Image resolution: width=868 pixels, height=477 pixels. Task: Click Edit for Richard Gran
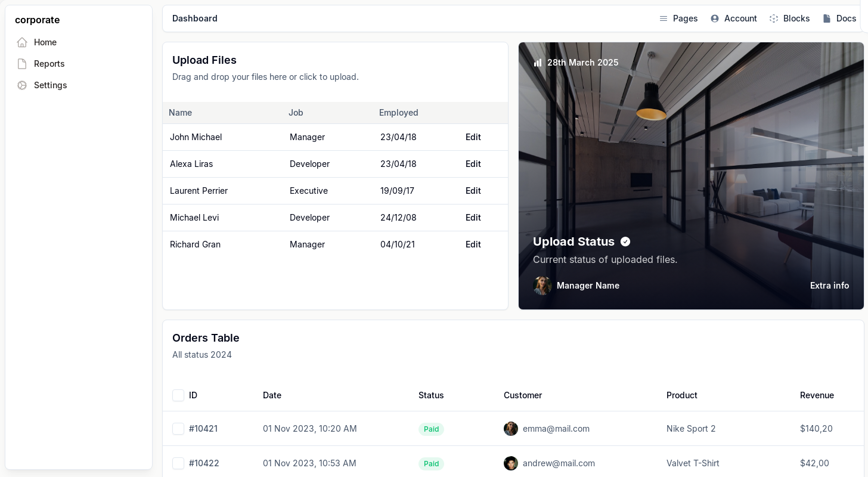(473, 244)
